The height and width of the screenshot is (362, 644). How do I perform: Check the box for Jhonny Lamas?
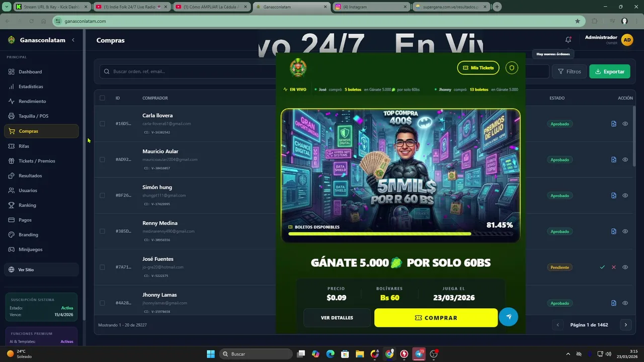pyautogui.click(x=102, y=303)
